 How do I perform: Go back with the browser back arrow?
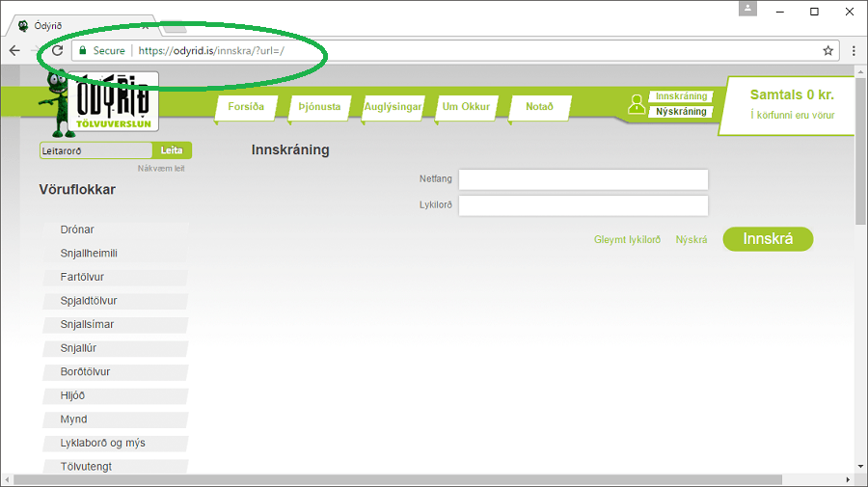[x=14, y=51]
